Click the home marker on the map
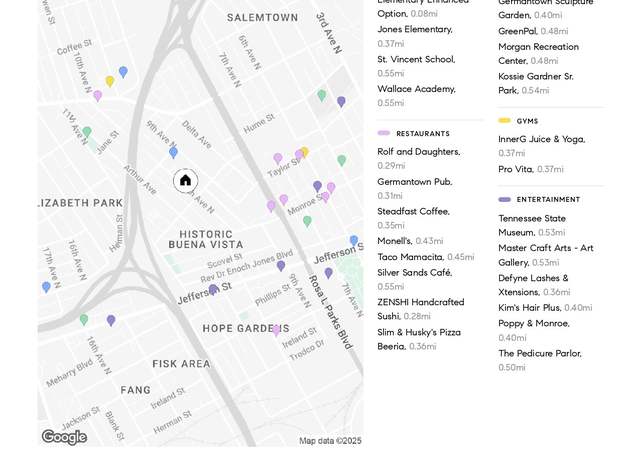The image size is (640, 460). [x=185, y=180]
